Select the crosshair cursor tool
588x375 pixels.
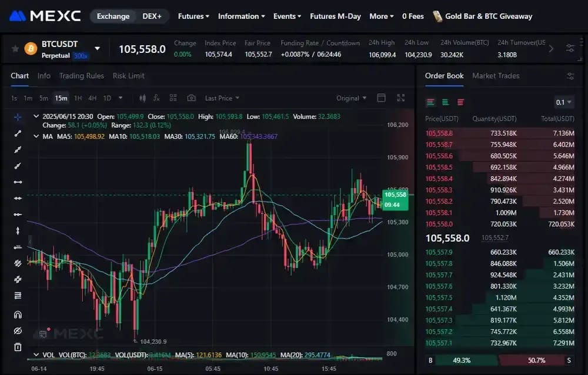click(18, 118)
